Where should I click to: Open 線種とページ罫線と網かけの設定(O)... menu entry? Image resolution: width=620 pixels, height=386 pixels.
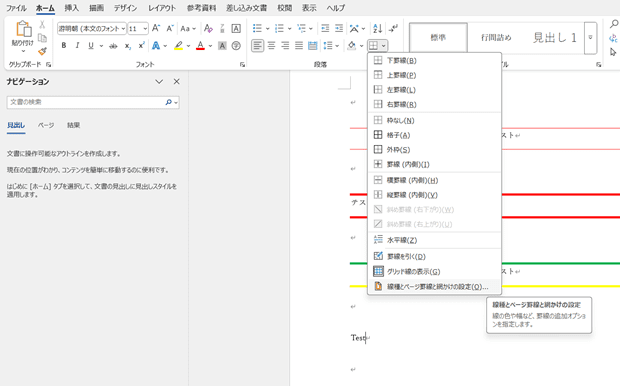pos(434,287)
